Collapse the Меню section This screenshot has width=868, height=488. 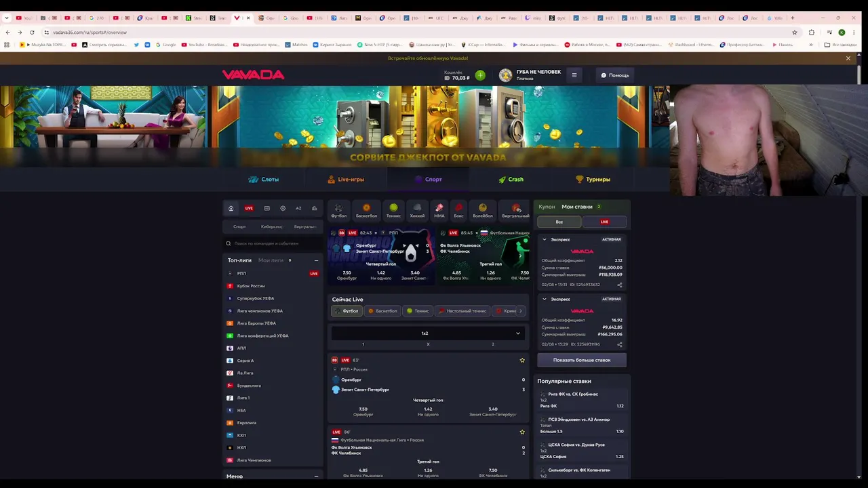tap(316, 476)
